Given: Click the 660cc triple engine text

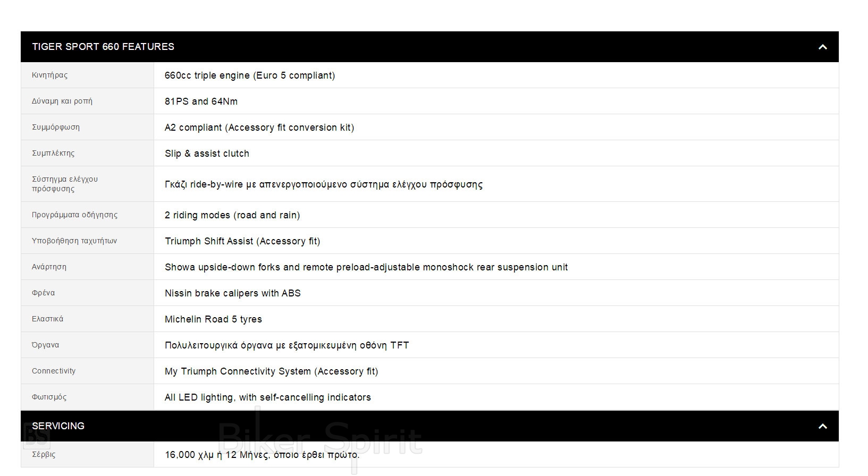Looking at the screenshot, I should click(250, 75).
